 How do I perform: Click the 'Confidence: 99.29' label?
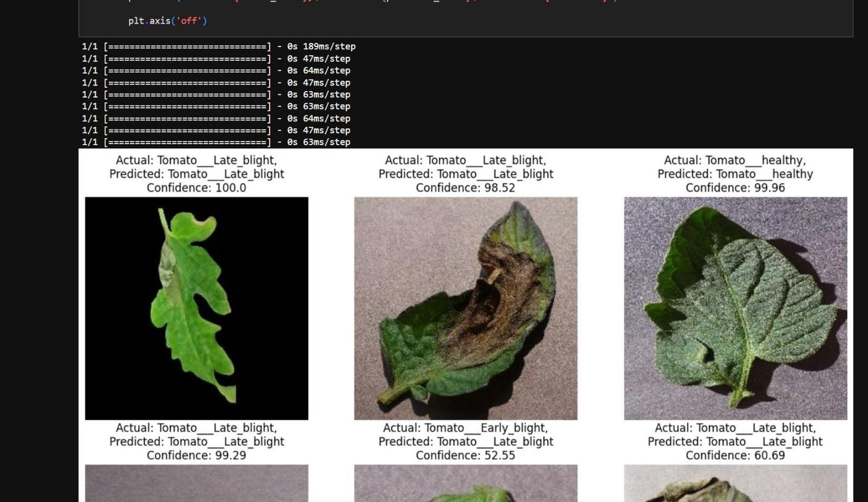coord(197,456)
